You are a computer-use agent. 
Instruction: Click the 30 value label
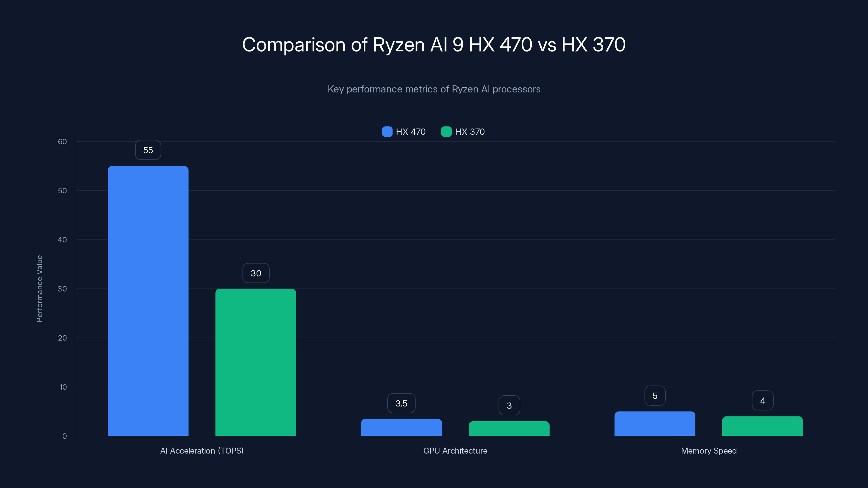[256, 273]
